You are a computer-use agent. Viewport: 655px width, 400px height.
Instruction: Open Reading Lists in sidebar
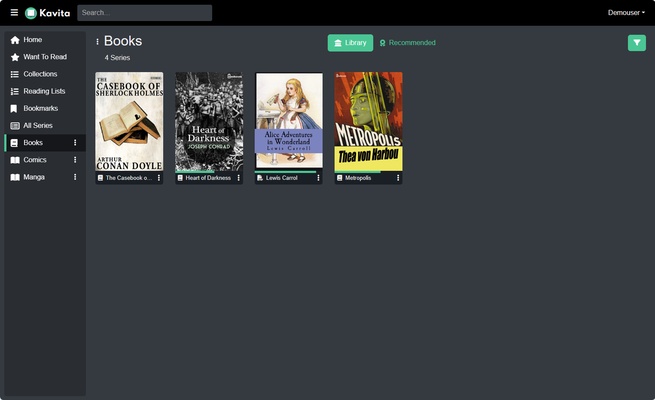(44, 91)
